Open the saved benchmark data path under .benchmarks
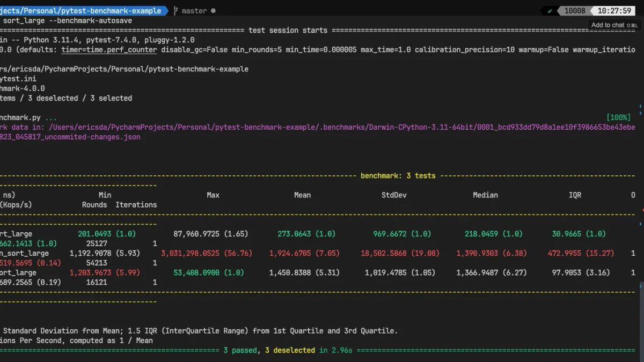 click(x=342, y=127)
